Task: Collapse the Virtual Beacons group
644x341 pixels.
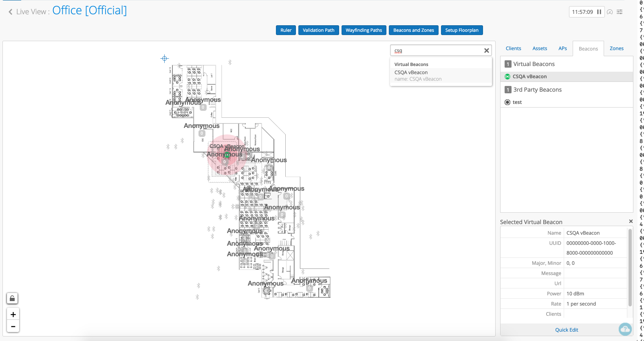Action: [534, 64]
